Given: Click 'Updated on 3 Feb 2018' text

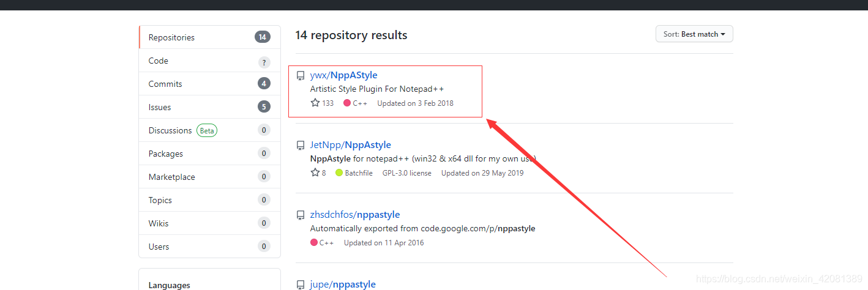Looking at the screenshot, I should click(416, 103).
